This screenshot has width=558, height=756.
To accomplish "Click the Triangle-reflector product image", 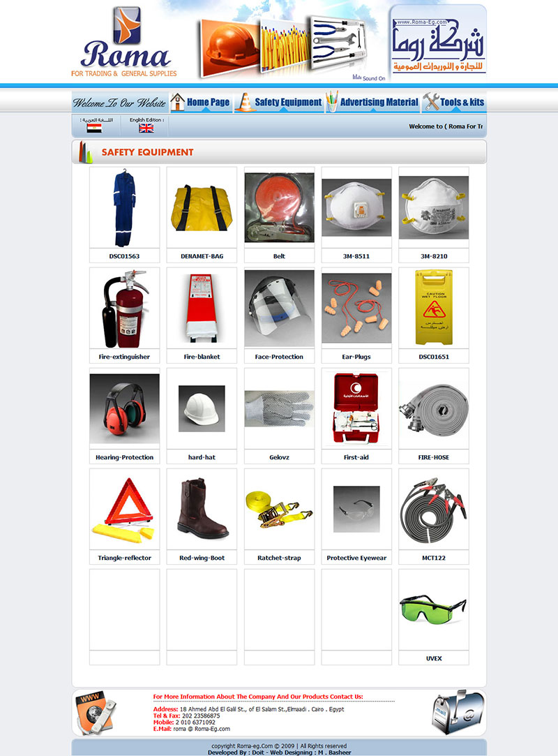I will tap(124, 509).
